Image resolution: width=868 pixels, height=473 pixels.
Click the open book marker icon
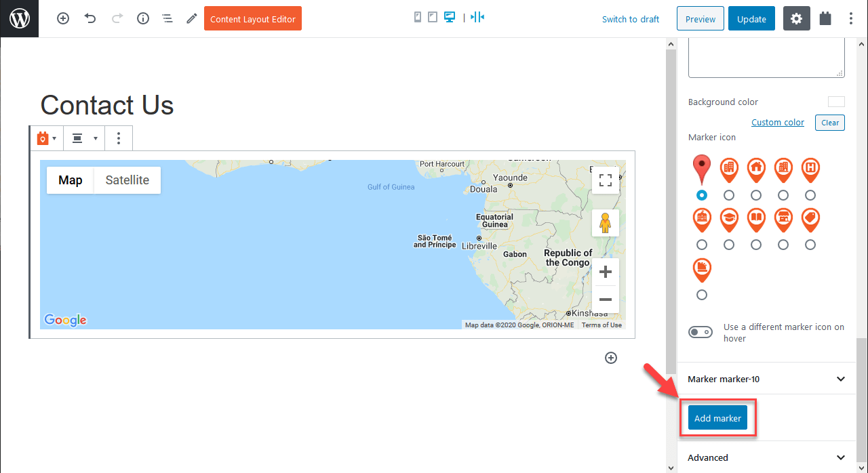(x=756, y=220)
